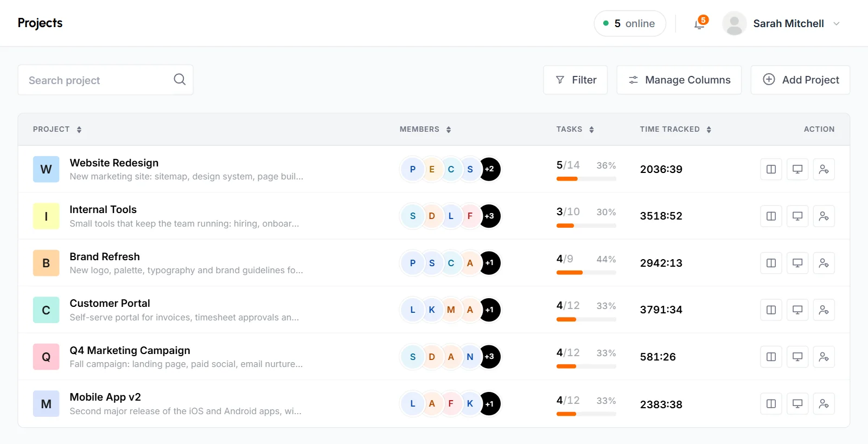868x444 pixels.
Task: Manage members of Mobile App v2
Action: (824, 403)
